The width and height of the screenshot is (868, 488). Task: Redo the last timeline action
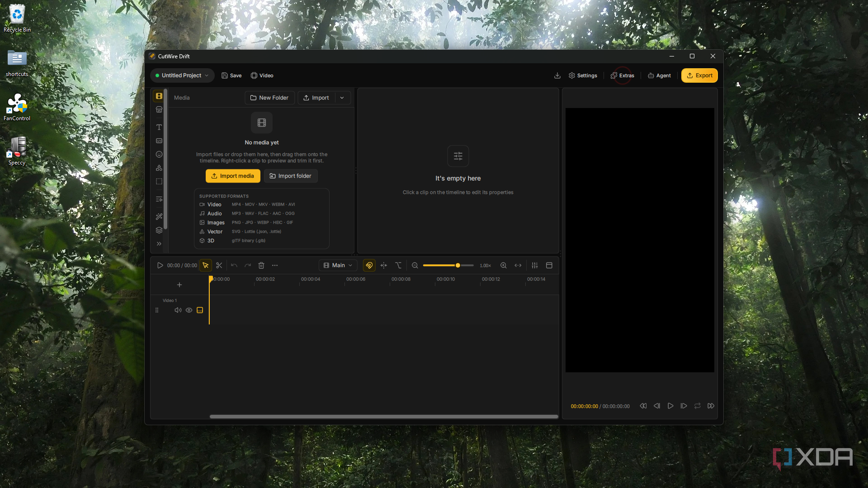(x=248, y=265)
